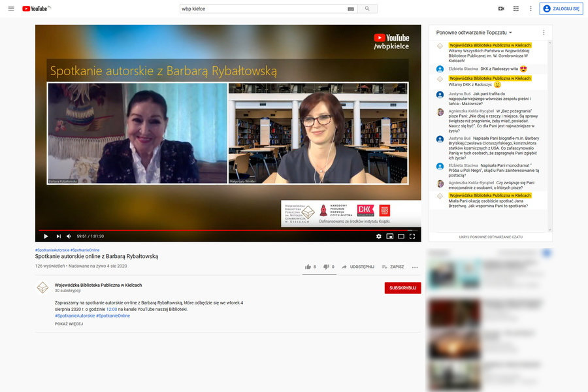This screenshot has width=588, height=392.
Task: Enter full screen mode
Action: (412, 237)
